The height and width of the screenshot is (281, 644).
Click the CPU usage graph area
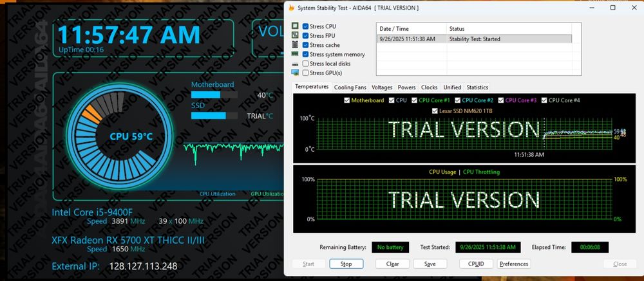[x=464, y=199]
